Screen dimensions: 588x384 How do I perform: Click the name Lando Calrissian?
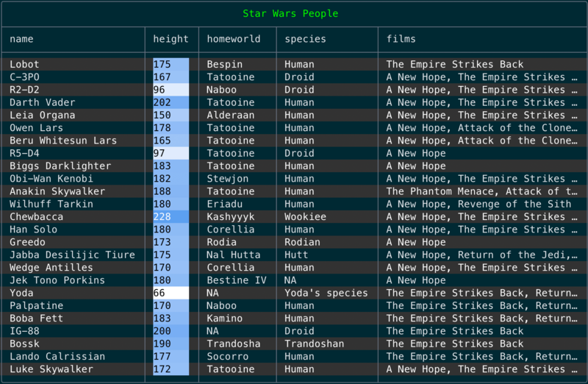(57, 357)
